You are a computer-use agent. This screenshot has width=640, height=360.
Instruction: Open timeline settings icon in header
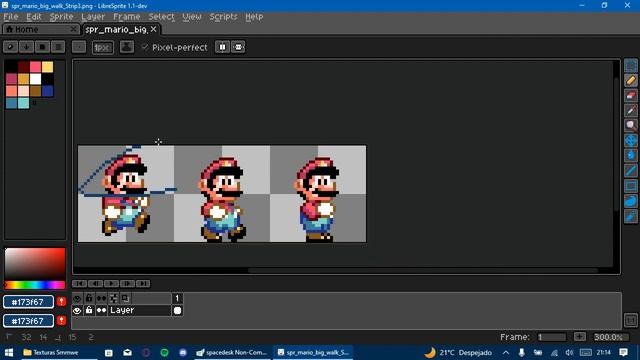(x=125, y=298)
